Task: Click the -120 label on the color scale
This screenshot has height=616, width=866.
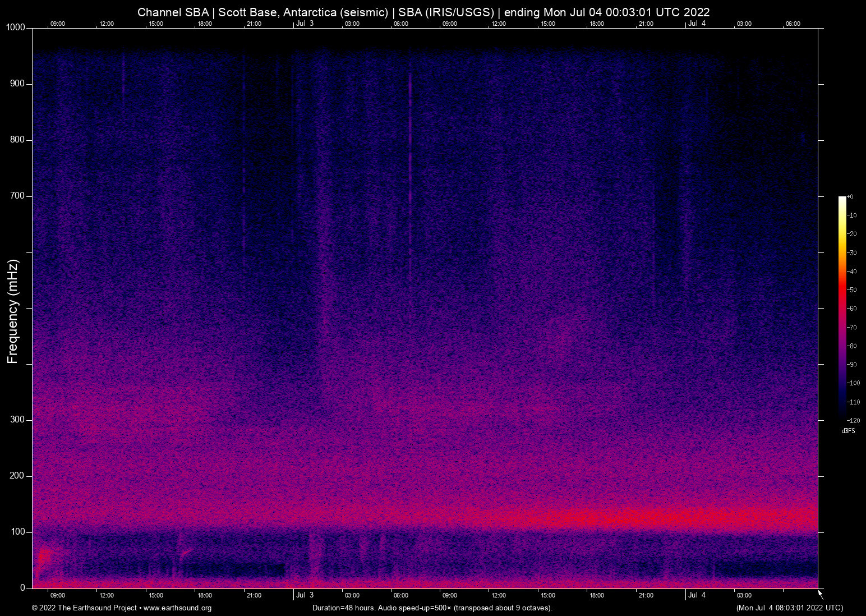Action: pyautogui.click(x=853, y=421)
